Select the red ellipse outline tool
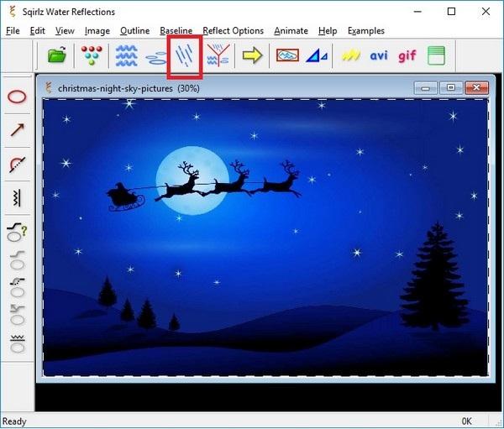504x429 pixels. click(x=17, y=97)
